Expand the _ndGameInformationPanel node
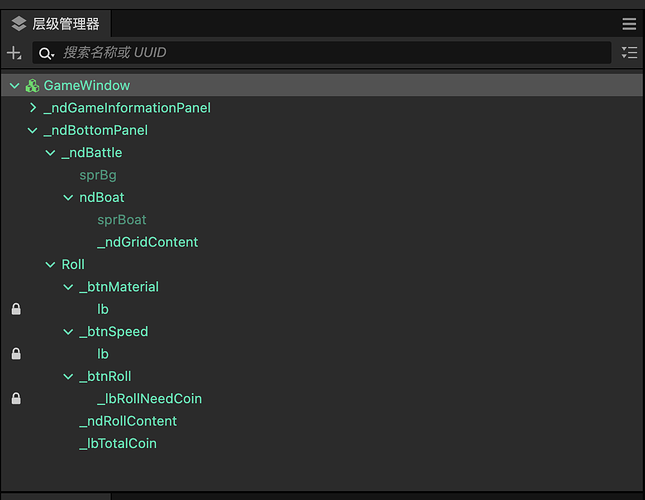The width and height of the screenshot is (645, 500). point(33,108)
